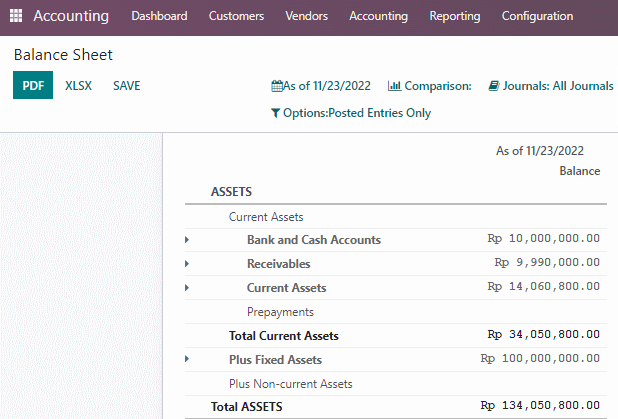Click the Journals book icon
The image size is (618, 419).
(494, 86)
